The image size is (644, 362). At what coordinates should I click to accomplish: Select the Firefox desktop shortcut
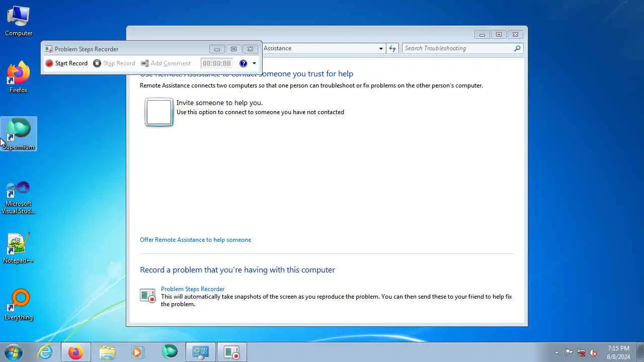point(19,77)
